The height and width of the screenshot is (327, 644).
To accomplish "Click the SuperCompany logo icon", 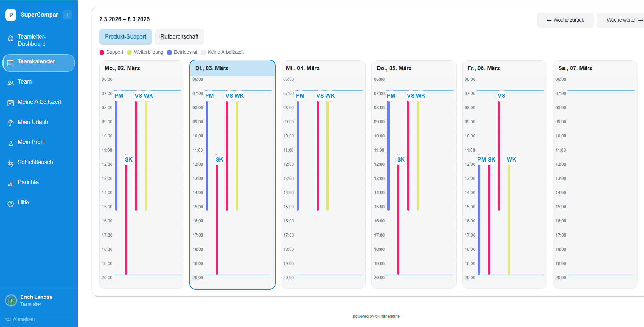I will tap(11, 15).
